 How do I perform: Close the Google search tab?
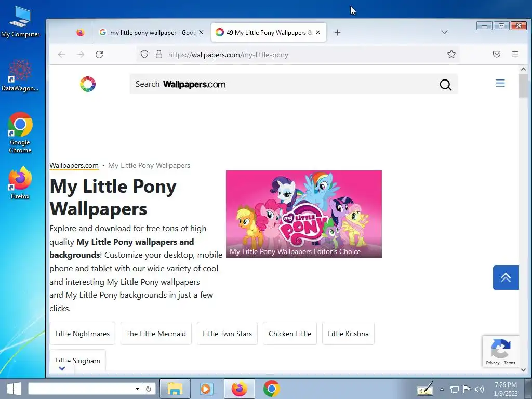(x=201, y=32)
